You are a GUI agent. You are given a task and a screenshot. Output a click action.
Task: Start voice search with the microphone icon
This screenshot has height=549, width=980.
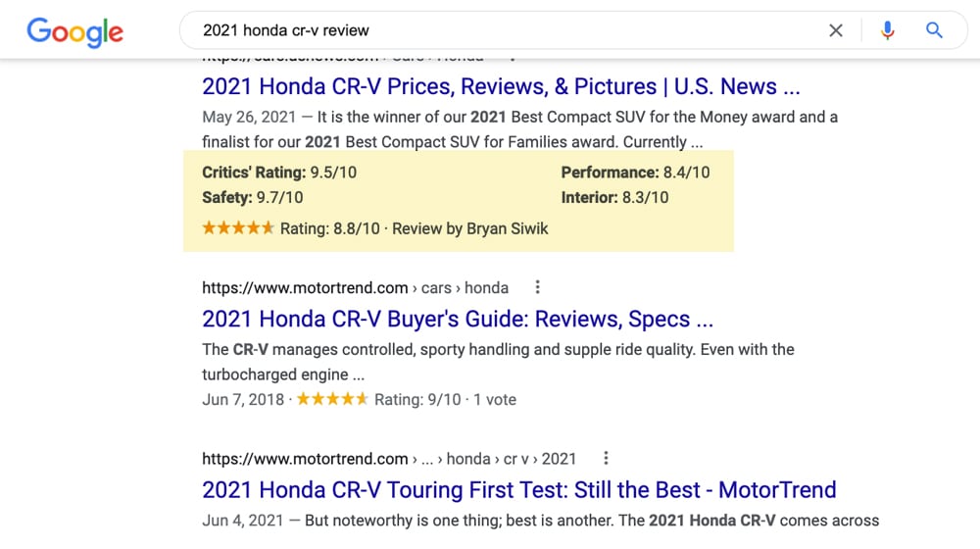tap(887, 30)
